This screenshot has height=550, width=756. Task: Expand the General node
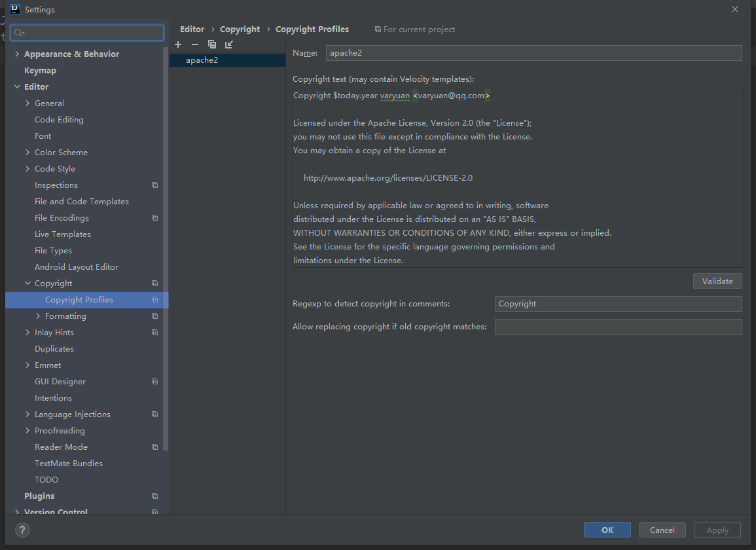coord(27,103)
